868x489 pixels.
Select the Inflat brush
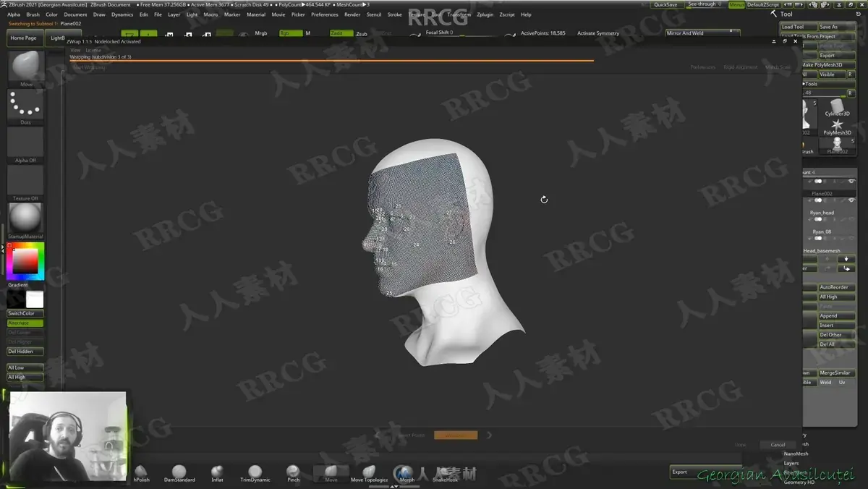[x=217, y=472]
